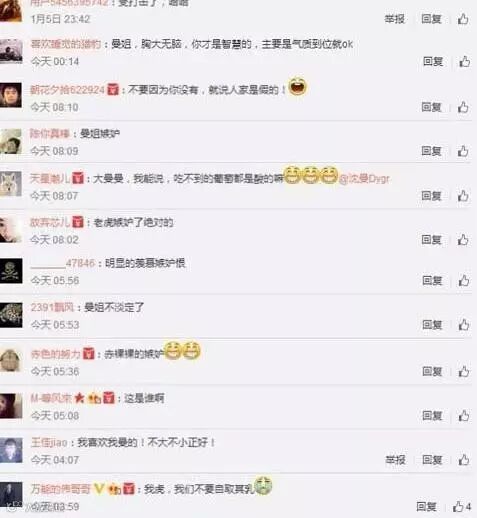Click thumbs-up on the 今天 08:10 comment
477x518 pixels.
tap(463, 107)
